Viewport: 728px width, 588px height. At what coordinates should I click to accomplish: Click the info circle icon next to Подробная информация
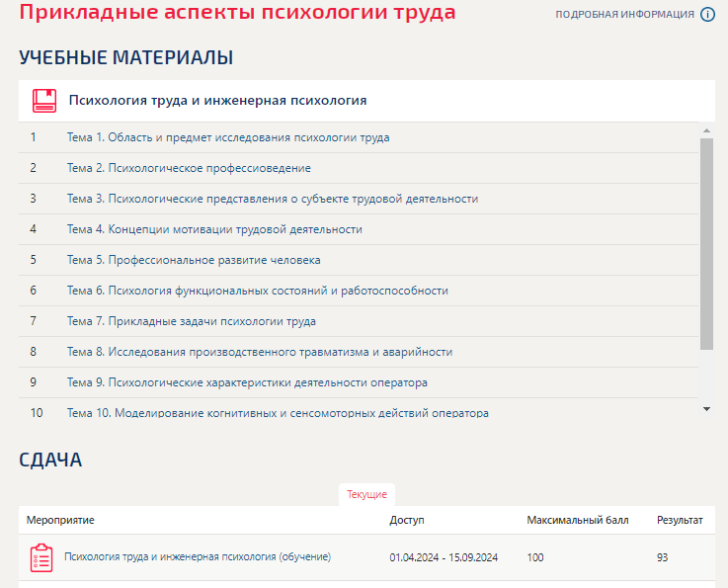point(707,15)
